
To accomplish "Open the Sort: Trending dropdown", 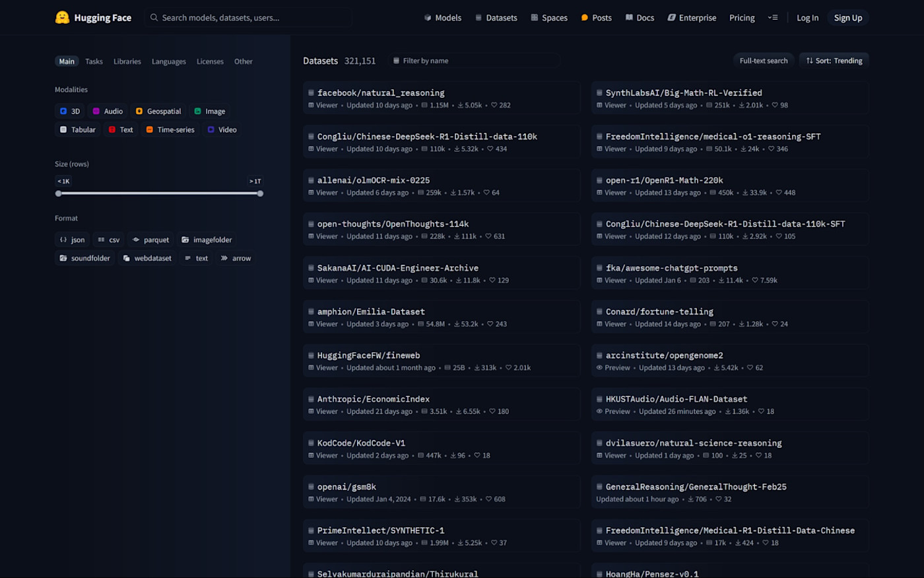I will click(834, 61).
